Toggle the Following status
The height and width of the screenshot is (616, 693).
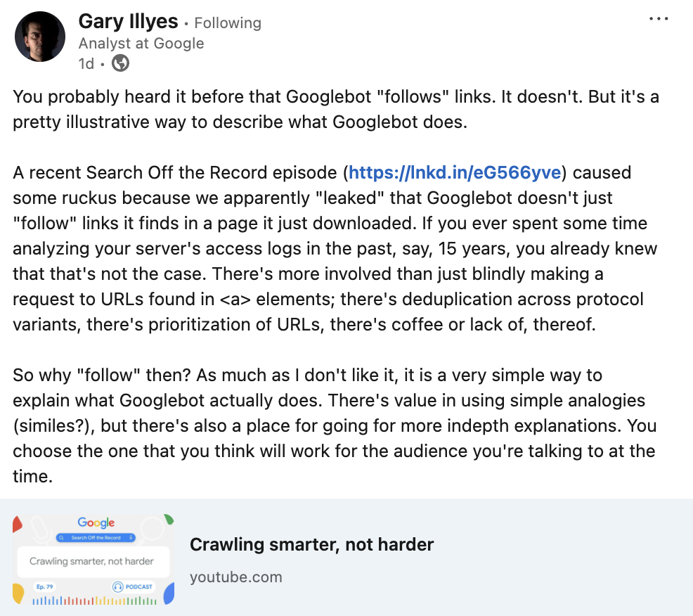coord(228,23)
